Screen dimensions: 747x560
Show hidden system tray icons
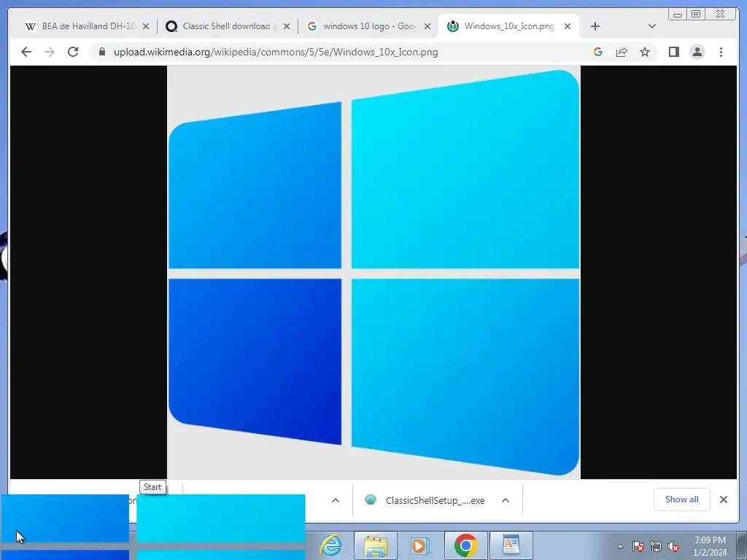pyautogui.click(x=620, y=546)
